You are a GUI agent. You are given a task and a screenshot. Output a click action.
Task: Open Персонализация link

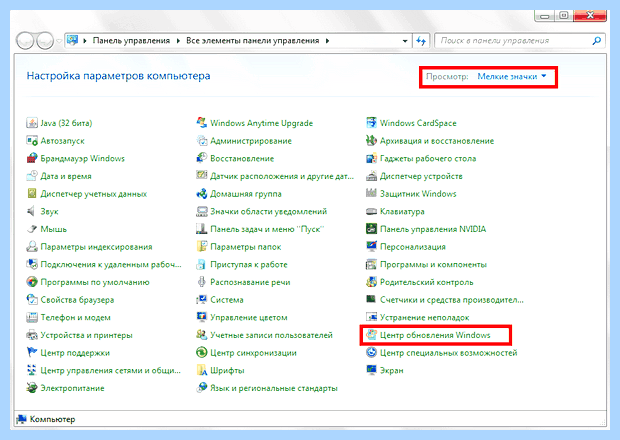(413, 247)
